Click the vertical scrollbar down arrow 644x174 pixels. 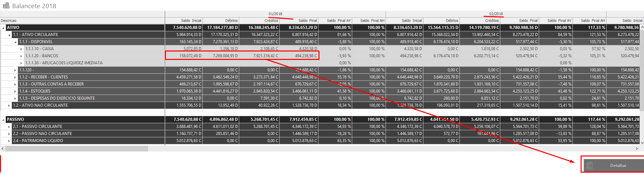point(642,143)
